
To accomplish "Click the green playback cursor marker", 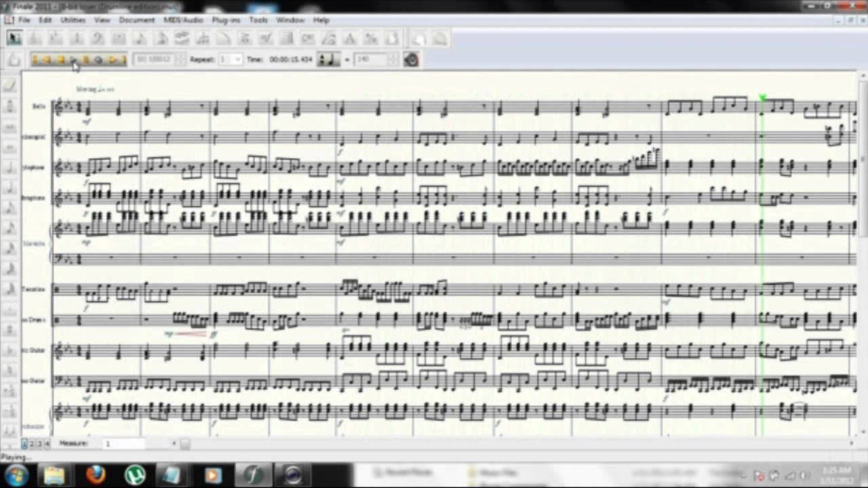I will pyautogui.click(x=762, y=99).
